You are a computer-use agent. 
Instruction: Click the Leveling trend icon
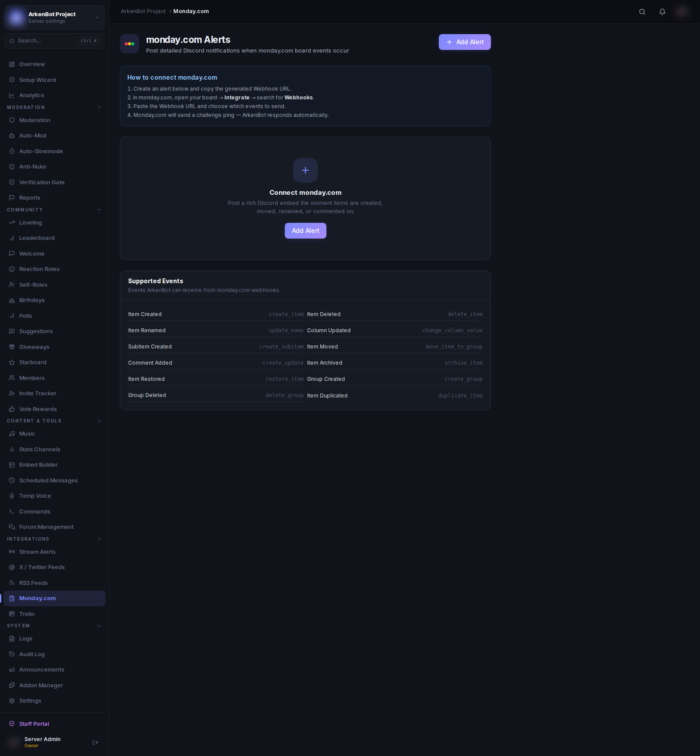coord(12,223)
